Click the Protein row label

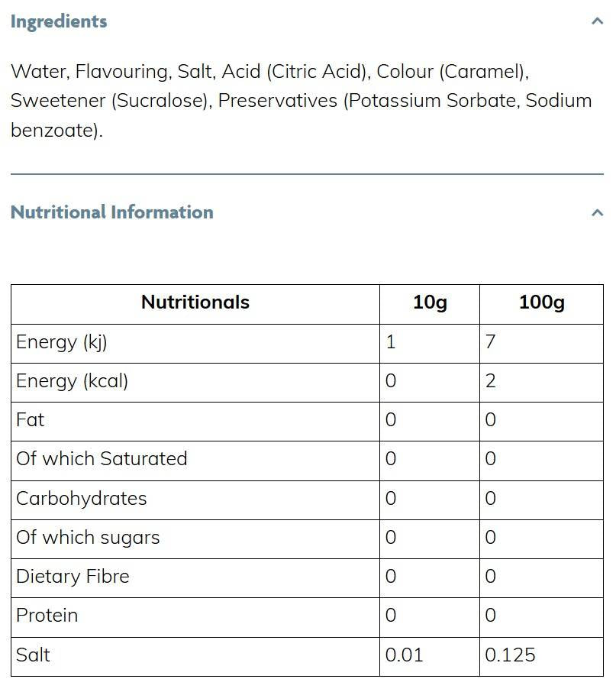(x=47, y=616)
